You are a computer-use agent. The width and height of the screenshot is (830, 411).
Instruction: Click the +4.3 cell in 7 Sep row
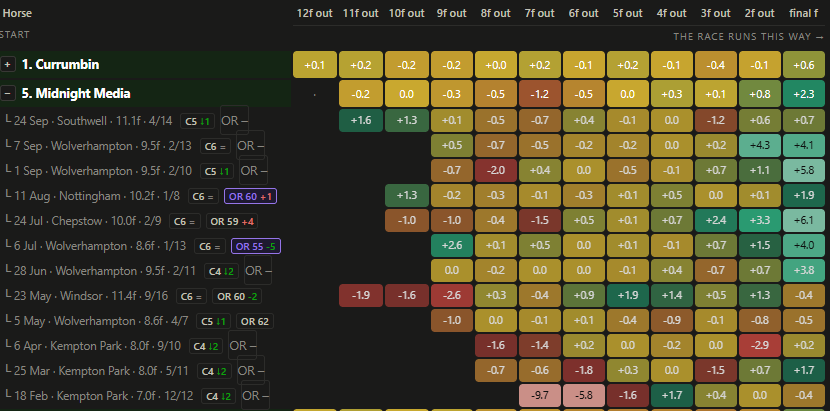[759, 146]
